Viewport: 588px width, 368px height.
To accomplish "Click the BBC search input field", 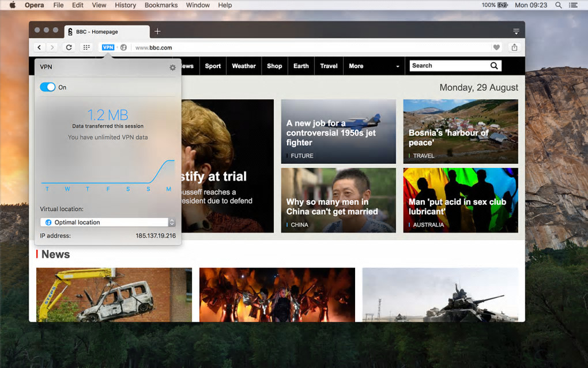I will pos(449,66).
